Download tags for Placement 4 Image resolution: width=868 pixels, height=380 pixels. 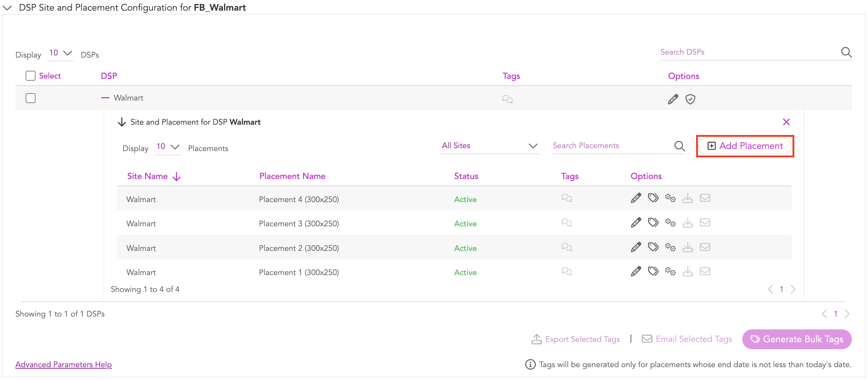pos(688,198)
